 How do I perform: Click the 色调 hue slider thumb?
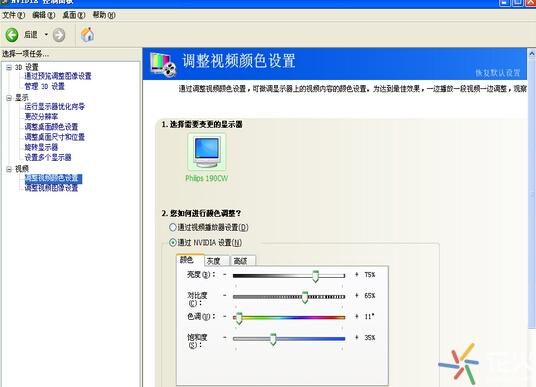point(239,318)
